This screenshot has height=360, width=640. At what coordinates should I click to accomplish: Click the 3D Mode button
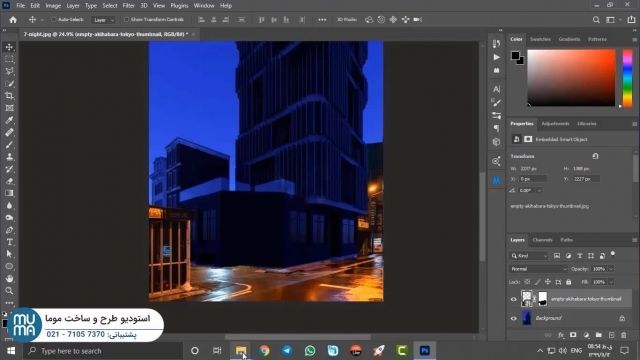point(347,20)
